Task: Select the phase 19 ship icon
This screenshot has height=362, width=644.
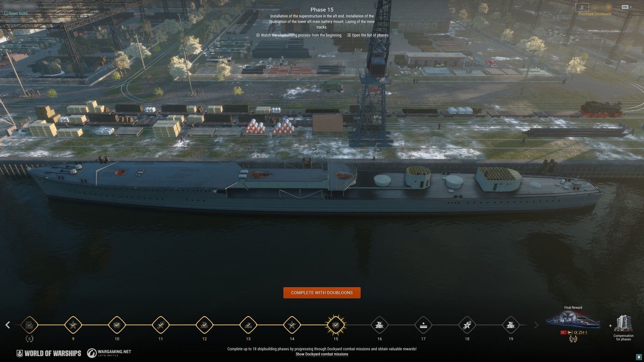Action: (511, 325)
